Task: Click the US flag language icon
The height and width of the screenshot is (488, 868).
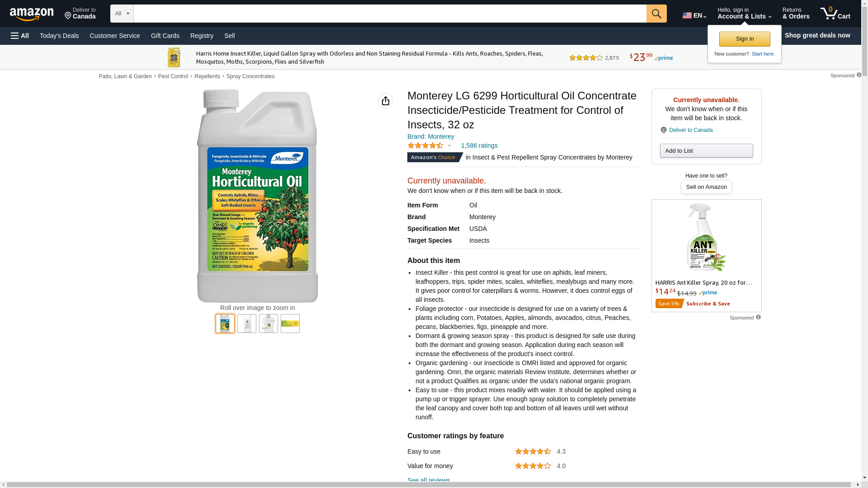Action: (x=687, y=15)
